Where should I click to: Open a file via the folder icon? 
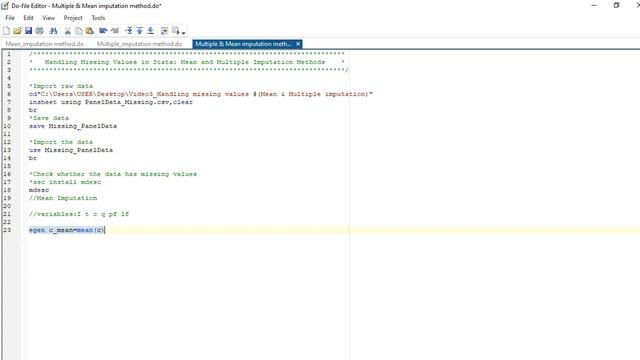17,31
